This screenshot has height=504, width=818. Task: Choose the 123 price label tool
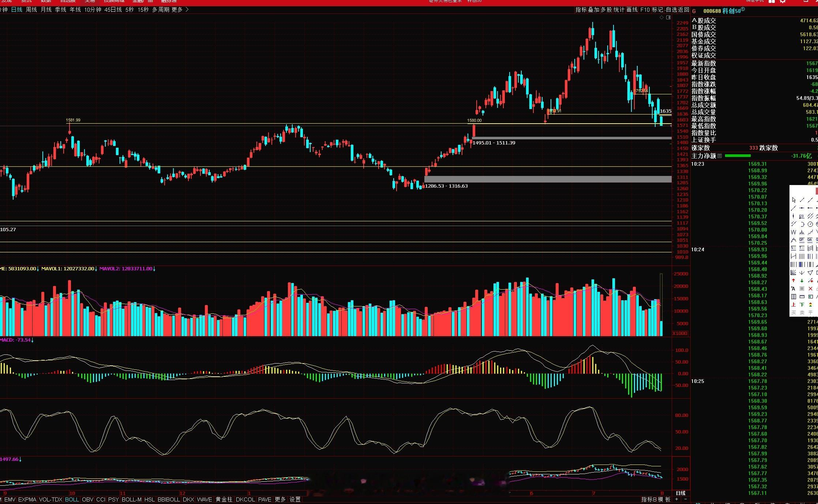click(x=802, y=216)
